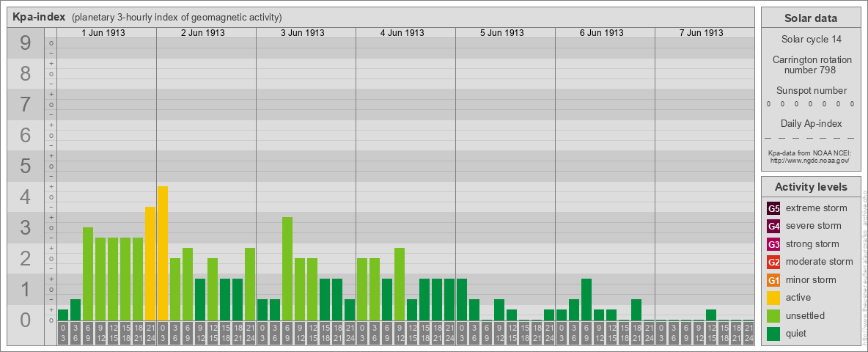Click the '3 Jun 1913' date header
This screenshot has width=868, height=352.
click(x=303, y=33)
